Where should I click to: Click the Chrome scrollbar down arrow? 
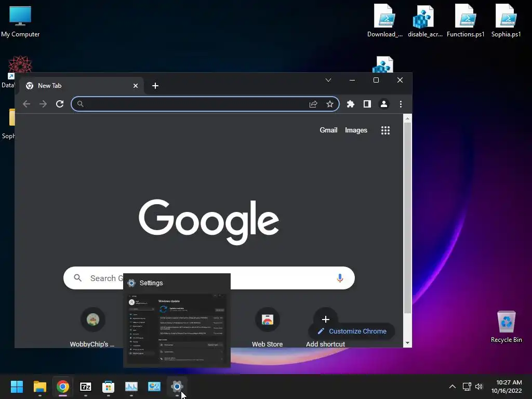(x=407, y=343)
